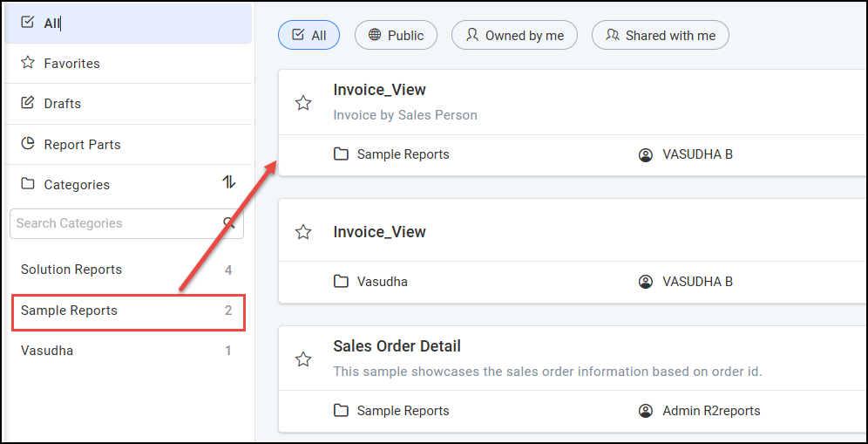This screenshot has width=868, height=444.
Task: Select the Shared with me filter
Action: [660, 35]
